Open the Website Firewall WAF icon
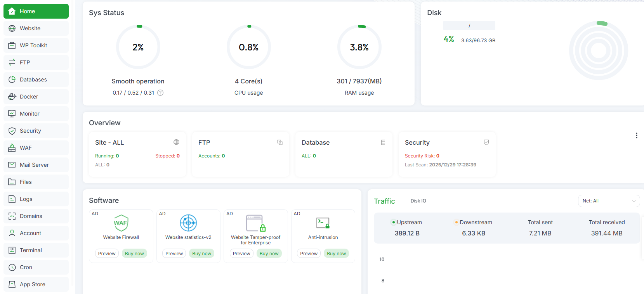Viewport: 644px width, 294px height. click(x=121, y=223)
